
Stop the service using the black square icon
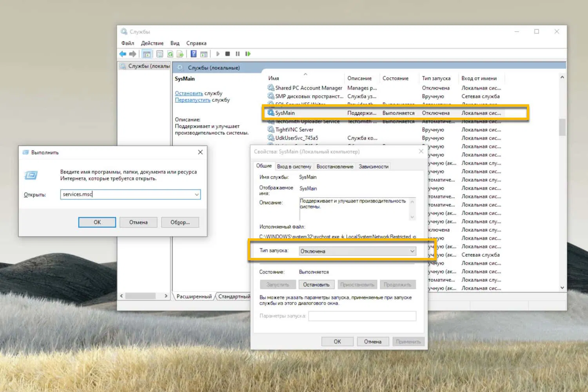pos(228,54)
